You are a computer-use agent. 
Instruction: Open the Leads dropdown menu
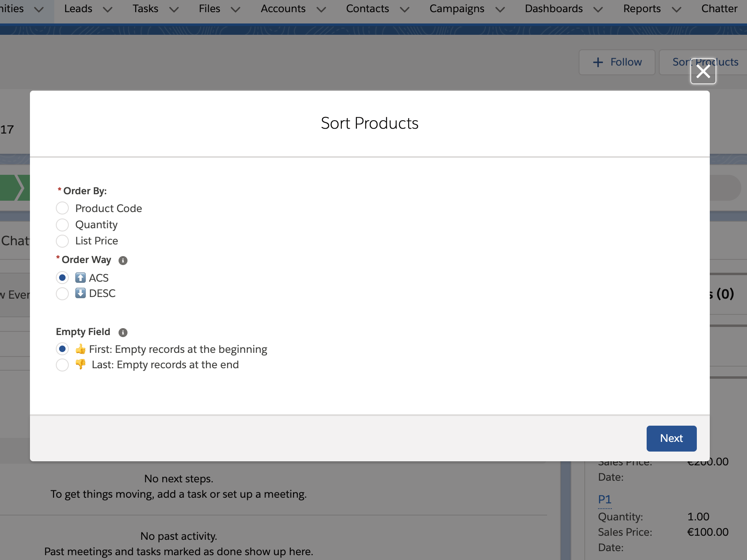[108, 9]
